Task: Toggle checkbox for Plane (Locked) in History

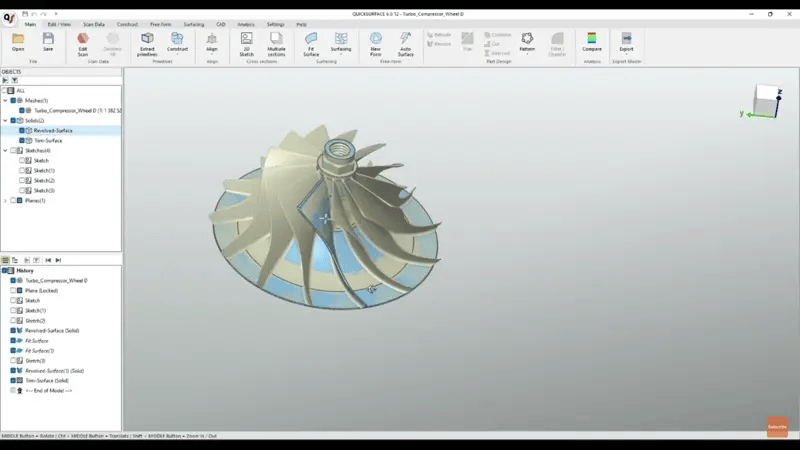Action: tap(14, 291)
